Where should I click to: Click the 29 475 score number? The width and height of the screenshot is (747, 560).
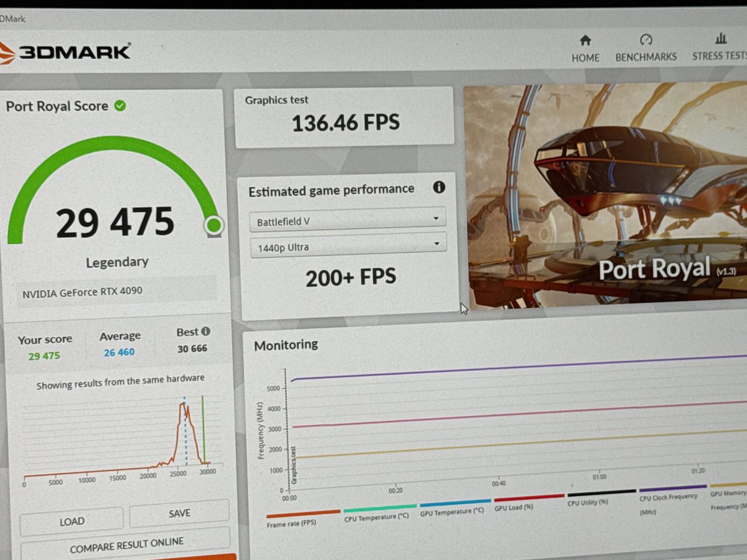tap(115, 222)
